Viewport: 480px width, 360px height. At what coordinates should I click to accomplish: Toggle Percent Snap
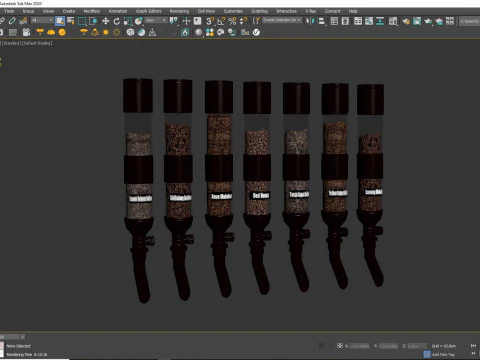pyautogui.click(x=232, y=21)
